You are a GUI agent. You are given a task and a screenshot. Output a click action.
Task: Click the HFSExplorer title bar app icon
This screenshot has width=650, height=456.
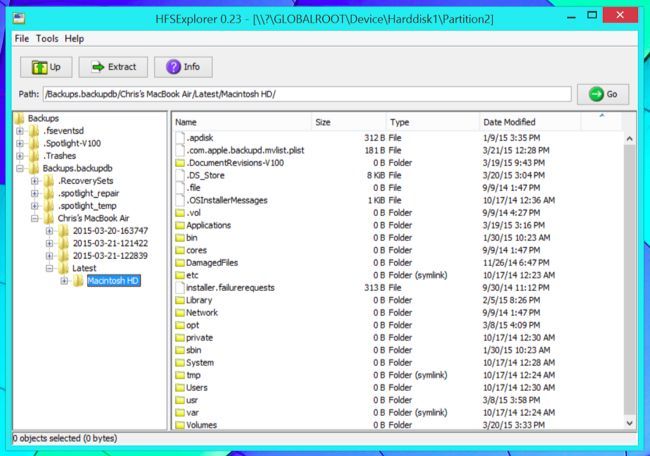[x=19, y=18]
